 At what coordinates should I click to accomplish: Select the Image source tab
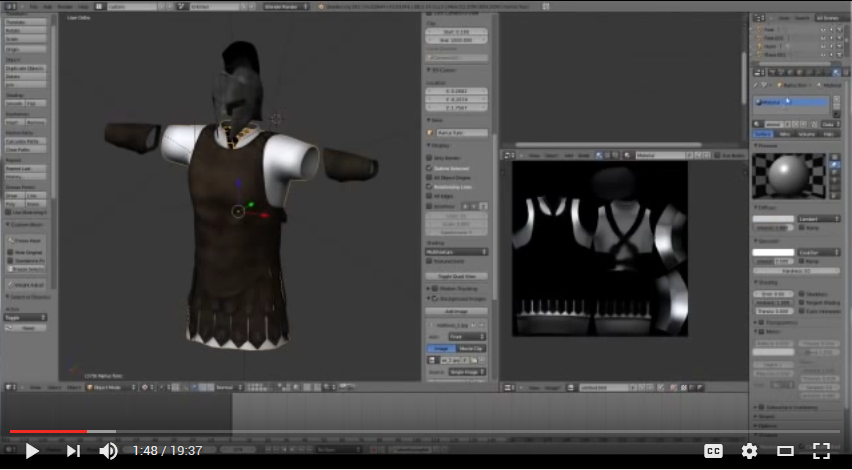pos(441,348)
